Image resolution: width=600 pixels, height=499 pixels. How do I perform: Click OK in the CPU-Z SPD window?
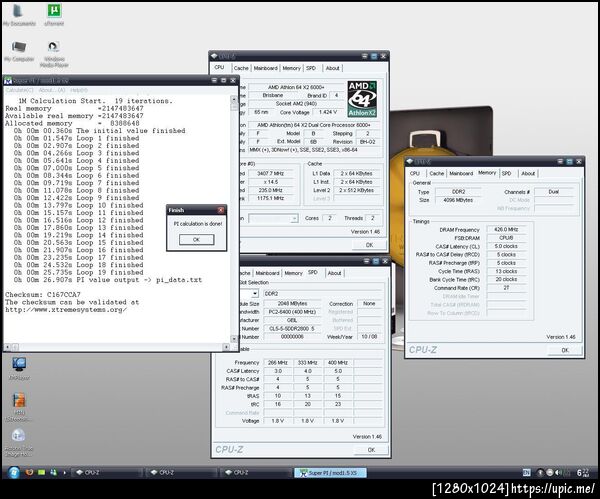click(371, 450)
